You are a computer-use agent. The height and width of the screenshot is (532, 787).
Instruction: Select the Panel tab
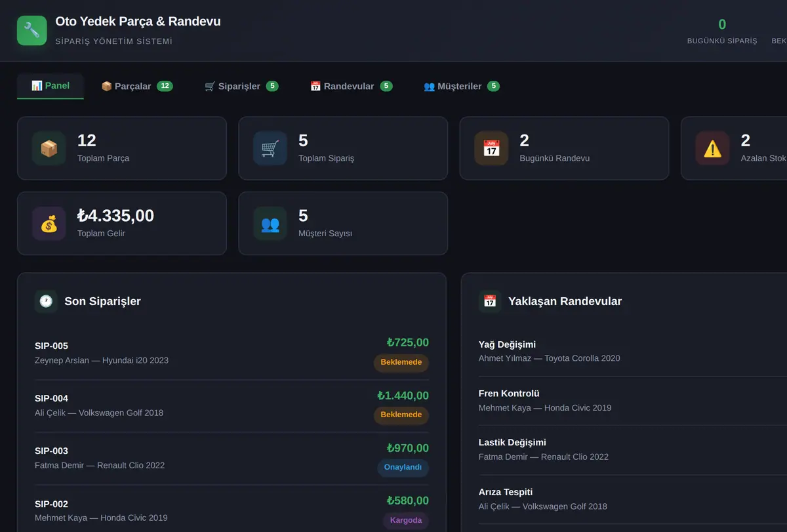click(50, 86)
